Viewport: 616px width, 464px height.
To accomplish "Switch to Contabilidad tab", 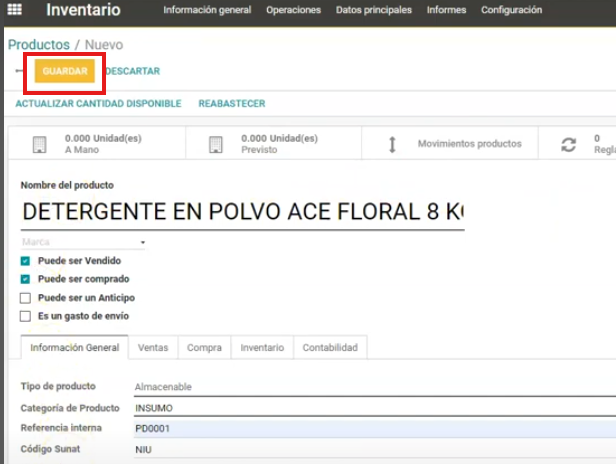I will [x=330, y=348].
